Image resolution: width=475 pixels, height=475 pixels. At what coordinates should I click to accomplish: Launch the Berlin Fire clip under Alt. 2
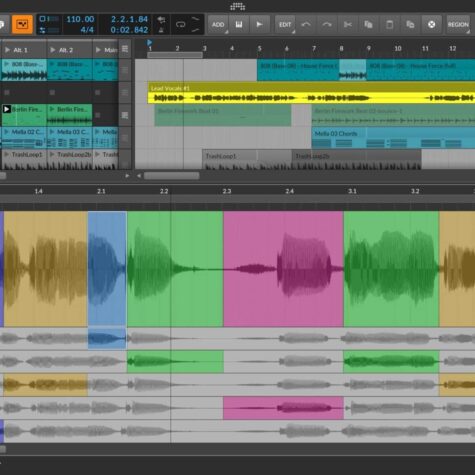click(x=52, y=109)
